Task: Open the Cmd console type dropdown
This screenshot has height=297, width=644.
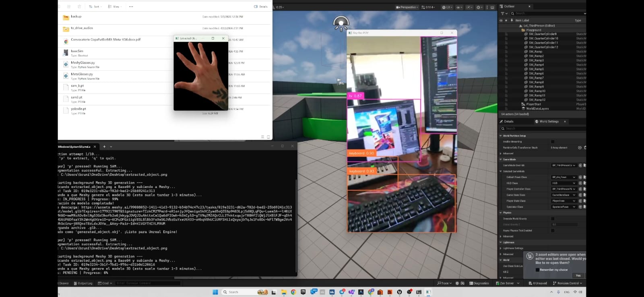Action: (105, 283)
